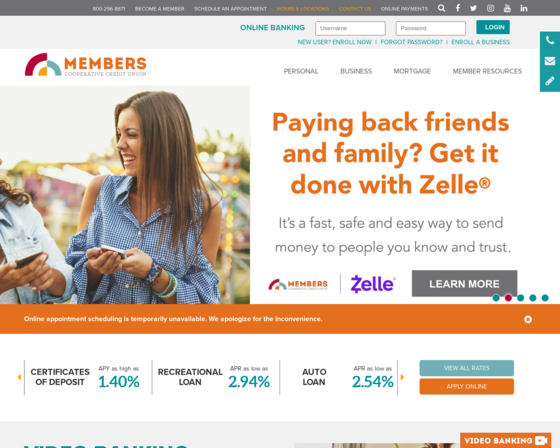
Task: Click the Username input field
Action: pyautogui.click(x=350, y=28)
